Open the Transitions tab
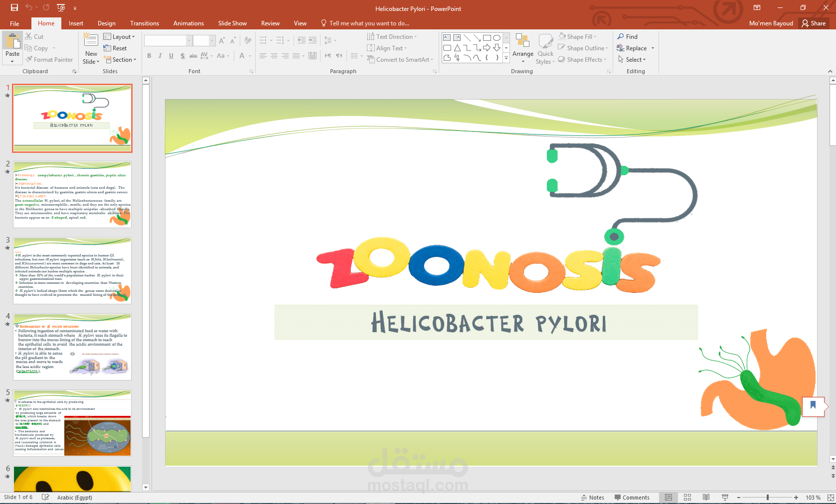Image resolution: width=836 pixels, height=504 pixels. 145,23
